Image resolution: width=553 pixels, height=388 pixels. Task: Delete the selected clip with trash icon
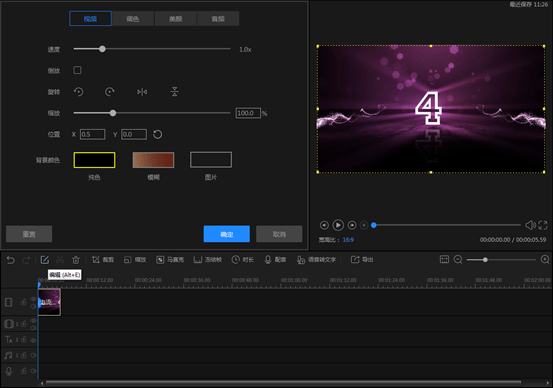(x=76, y=260)
